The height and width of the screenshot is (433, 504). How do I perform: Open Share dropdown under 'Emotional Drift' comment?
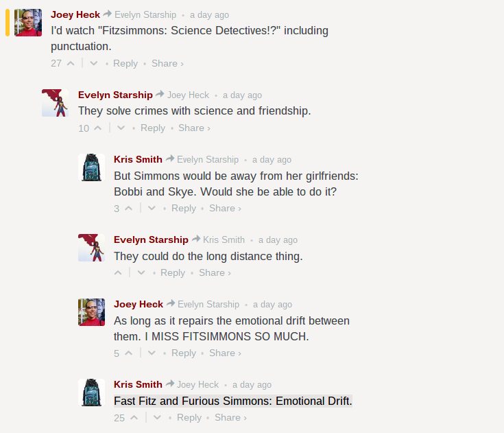coord(230,417)
